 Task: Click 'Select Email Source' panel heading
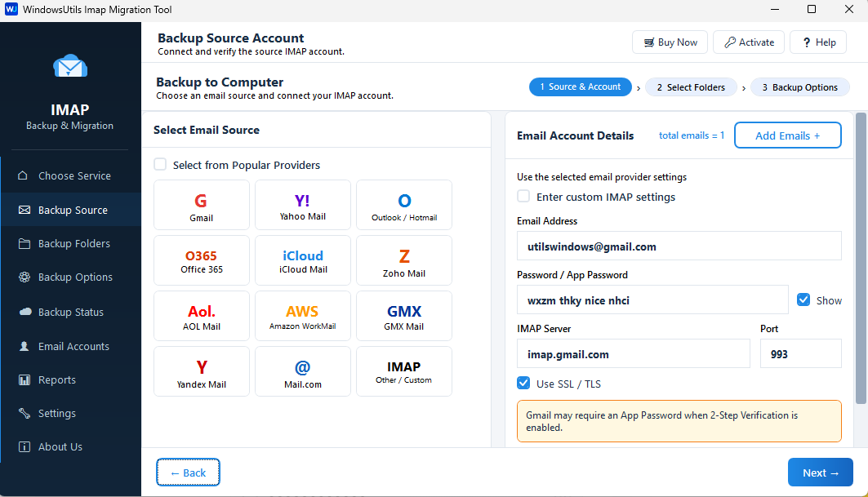[x=207, y=130]
